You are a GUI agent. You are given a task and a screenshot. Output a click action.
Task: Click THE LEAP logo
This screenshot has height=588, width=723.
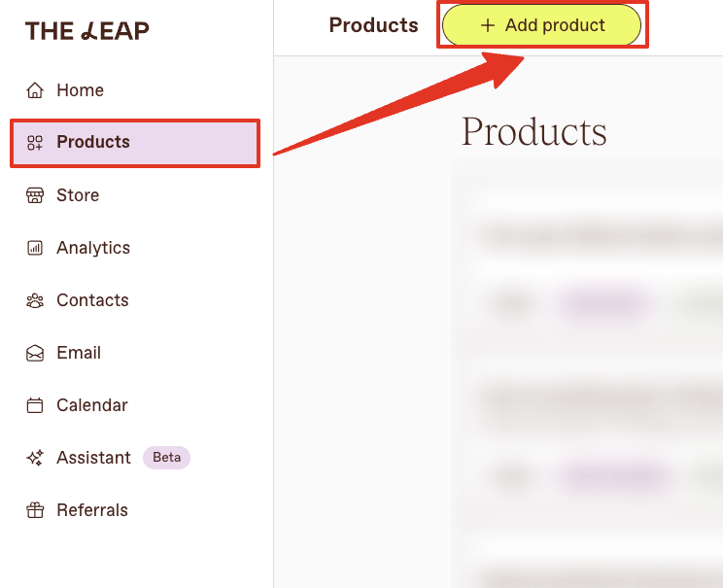pyautogui.click(x=87, y=31)
